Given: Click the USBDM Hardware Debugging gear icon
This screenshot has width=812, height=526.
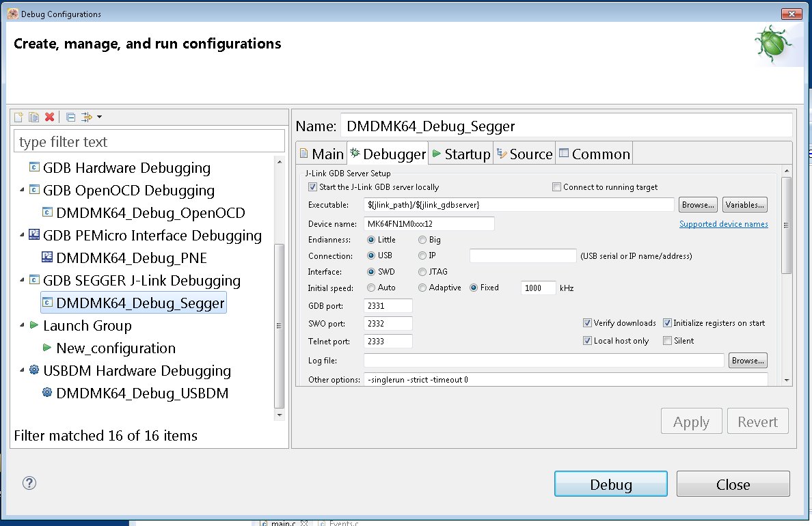Looking at the screenshot, I should coord(34,370).
